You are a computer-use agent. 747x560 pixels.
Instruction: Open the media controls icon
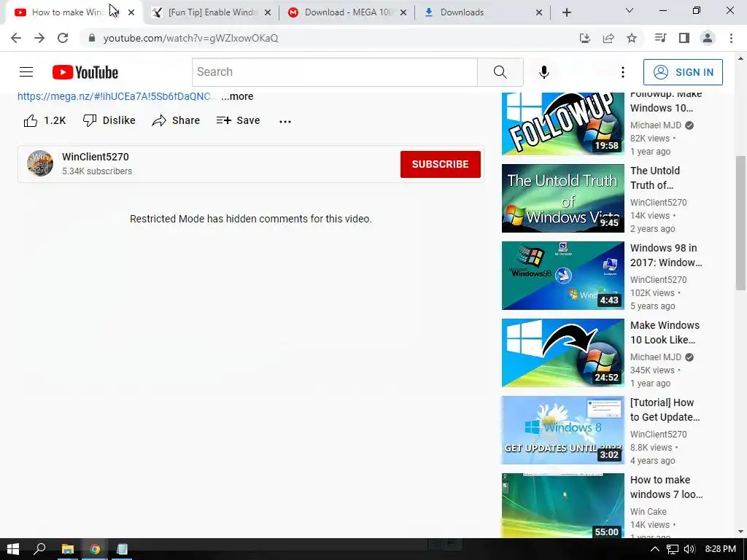[660, 38]
